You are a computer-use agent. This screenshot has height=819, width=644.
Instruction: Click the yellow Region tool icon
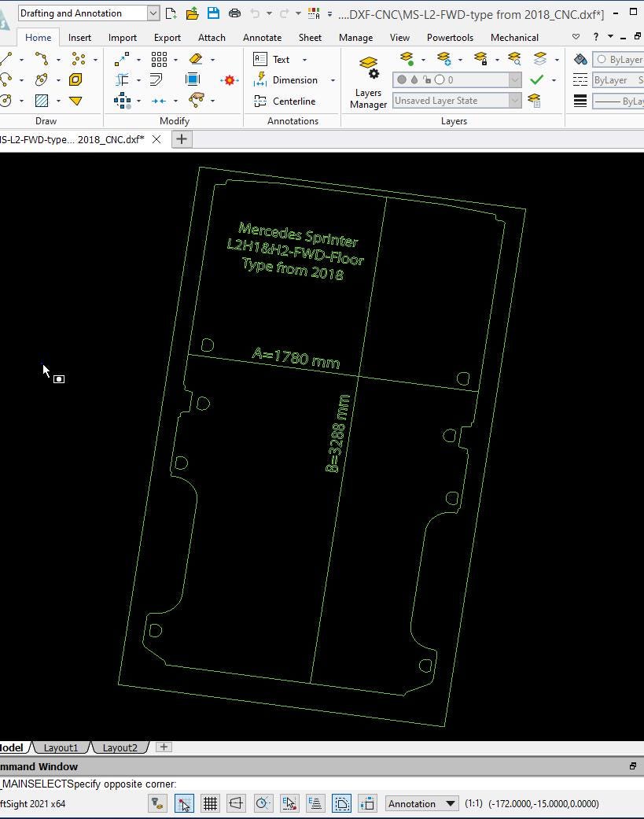(x=75, y=79)
